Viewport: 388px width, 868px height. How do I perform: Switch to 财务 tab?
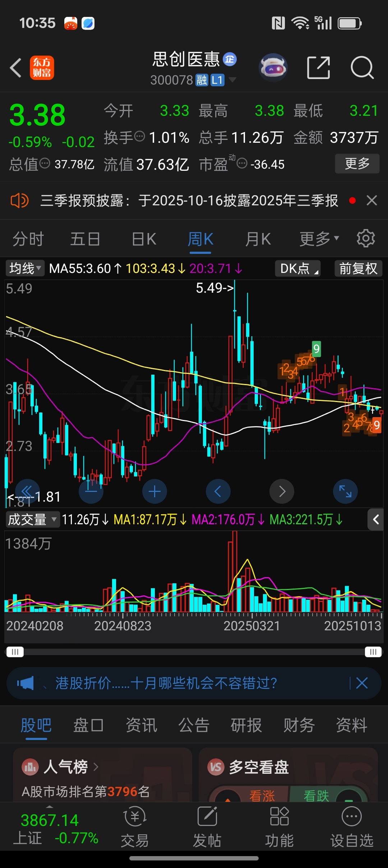(299, 725)
